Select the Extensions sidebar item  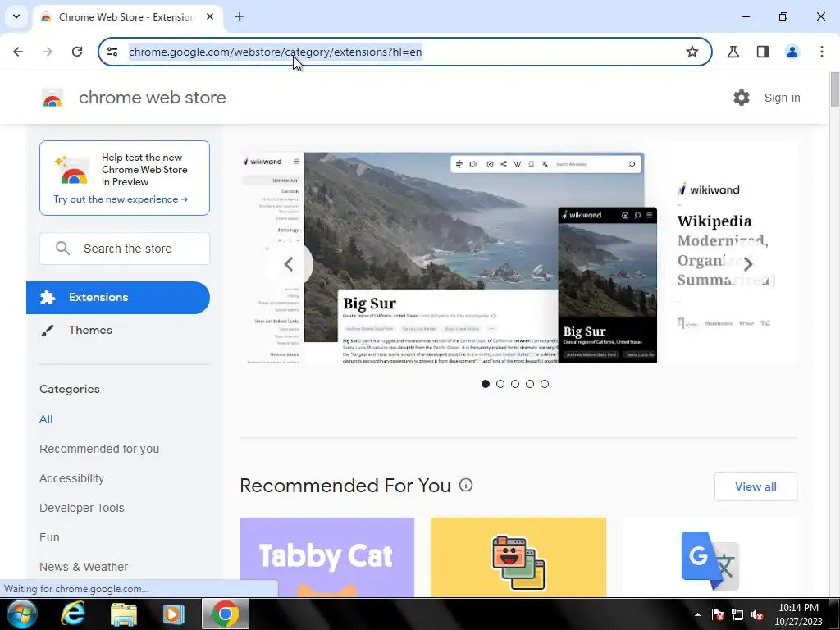click(x=118, y=297)
